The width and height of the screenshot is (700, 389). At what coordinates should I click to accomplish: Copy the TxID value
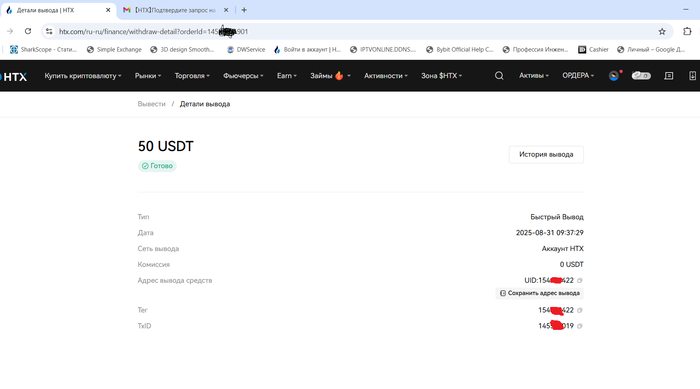point(579,326)
